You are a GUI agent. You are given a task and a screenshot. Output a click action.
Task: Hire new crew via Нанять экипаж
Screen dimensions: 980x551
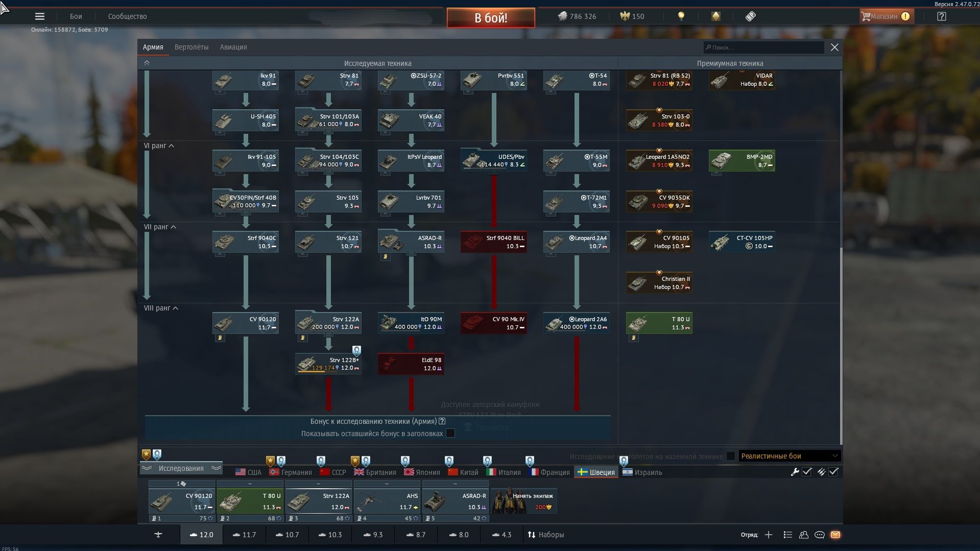click(x=524, y=501)
